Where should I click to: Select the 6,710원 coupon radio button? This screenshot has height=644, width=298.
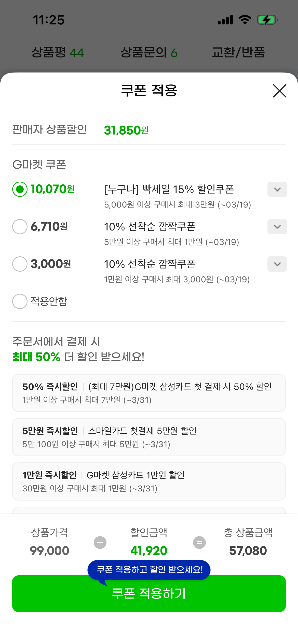coord(20,227)
